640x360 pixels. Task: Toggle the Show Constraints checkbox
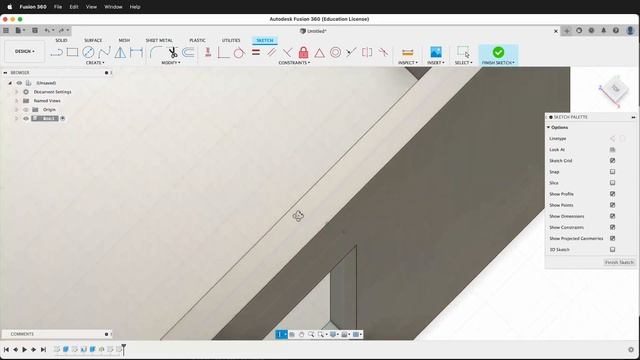point(612,227)
